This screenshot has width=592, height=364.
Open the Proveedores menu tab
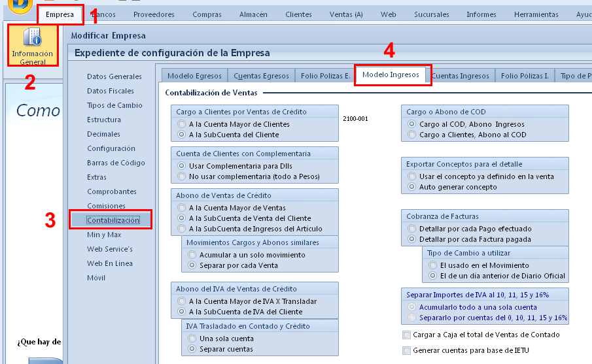pos(154,14)
